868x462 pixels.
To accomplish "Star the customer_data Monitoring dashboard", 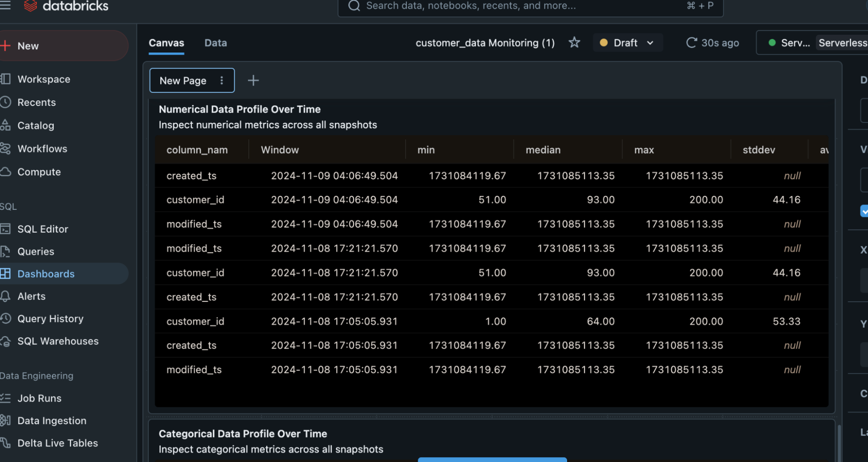I will (x=574, y=43).
